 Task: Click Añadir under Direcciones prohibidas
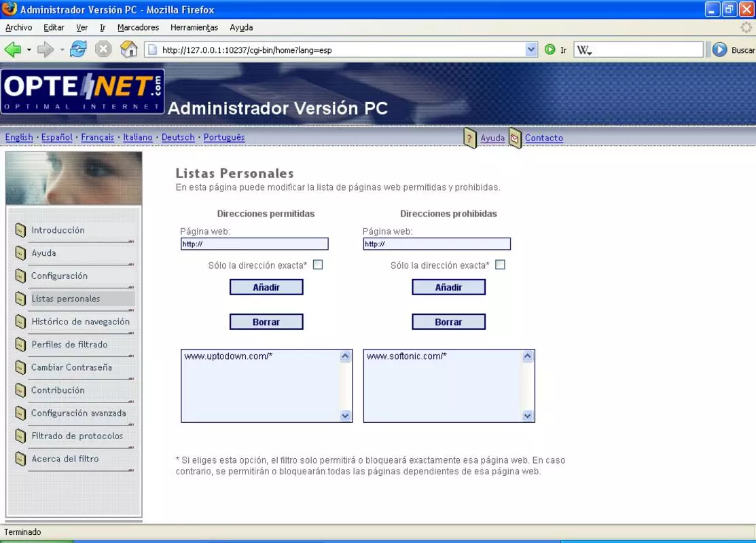tap(448, 287)
